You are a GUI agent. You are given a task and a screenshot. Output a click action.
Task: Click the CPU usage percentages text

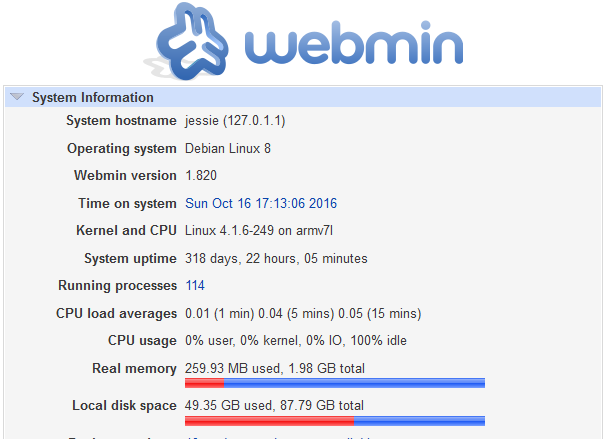coord(296,341)
